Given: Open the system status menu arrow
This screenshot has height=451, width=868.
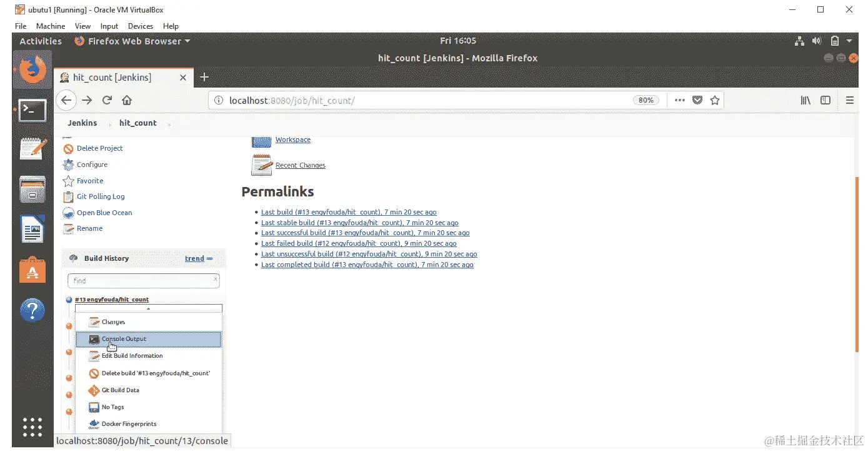Looking at the screenshot, I should pyautogui.click(x=849, y=41).
